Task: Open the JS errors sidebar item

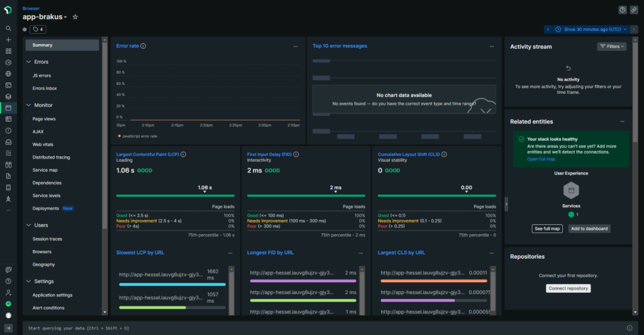Action: pyautogui.click(x=42, y=76)
